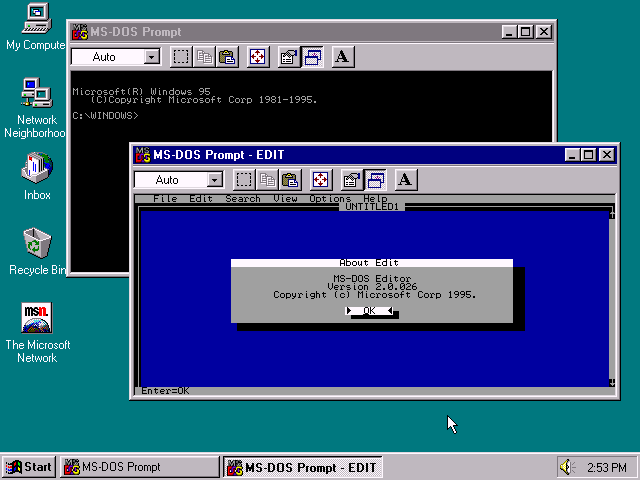Select the Mark tool in the C:\WINDOWS prompt window
The width and height of the screenshot is (640, 480).
(181, 57)
